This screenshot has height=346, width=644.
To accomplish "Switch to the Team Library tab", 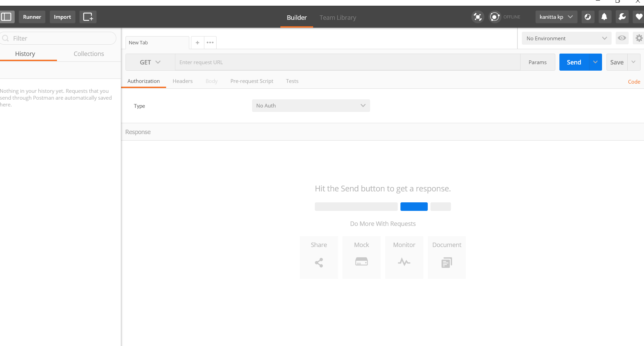I will (338, 17).
